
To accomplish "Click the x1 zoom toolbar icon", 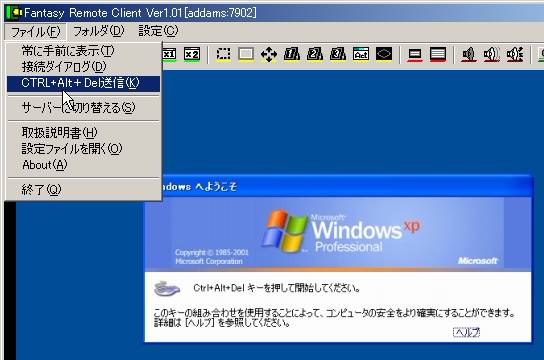I will [x=169, y=54].
